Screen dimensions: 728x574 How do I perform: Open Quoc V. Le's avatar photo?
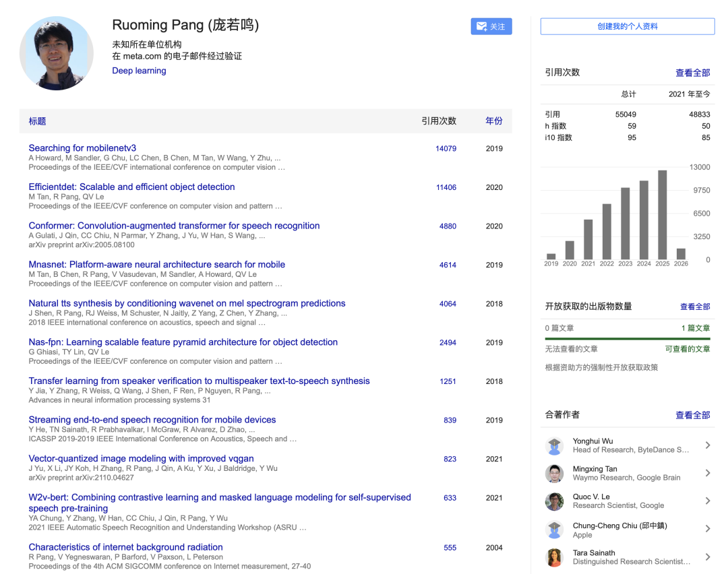[x=554, y=501]
